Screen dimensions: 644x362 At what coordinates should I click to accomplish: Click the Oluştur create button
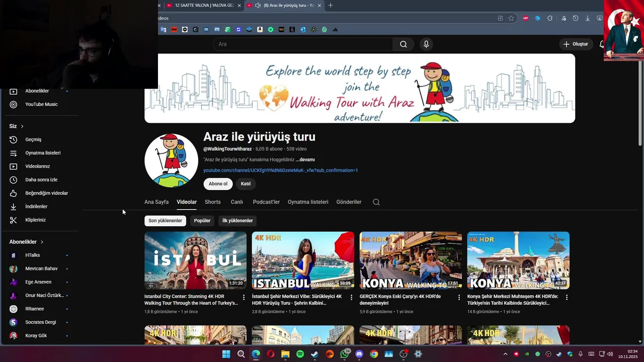pos(576,44)
